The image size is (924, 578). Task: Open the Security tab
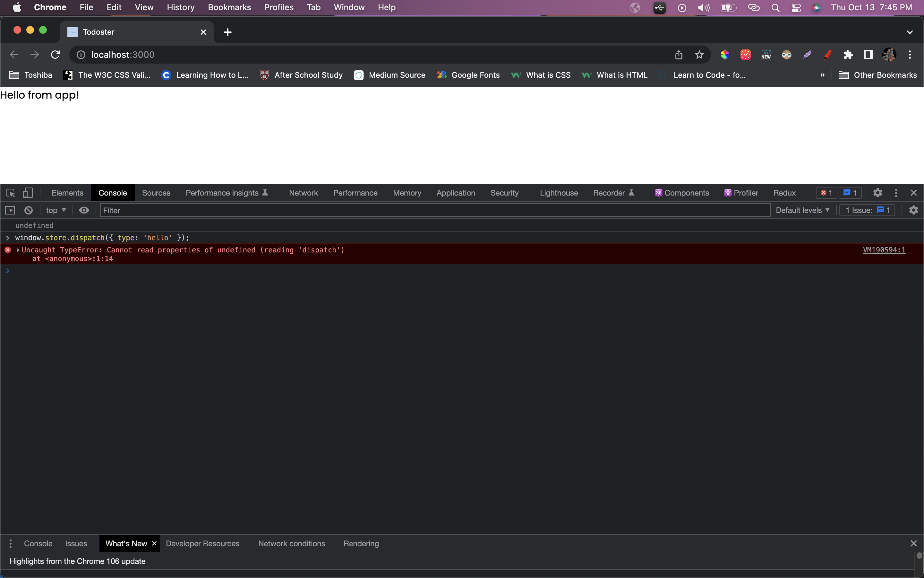[x=504, y=193]
